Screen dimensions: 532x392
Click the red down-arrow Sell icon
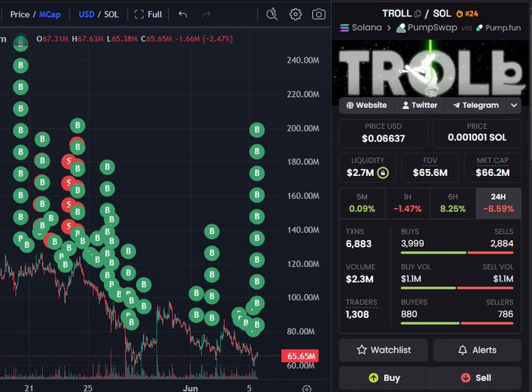point(465,378)
